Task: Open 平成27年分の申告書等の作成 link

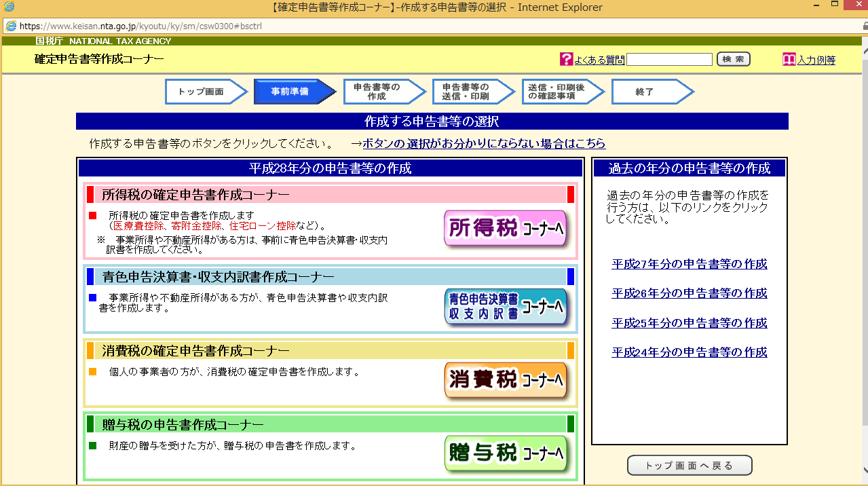Action: pos(690,264)
